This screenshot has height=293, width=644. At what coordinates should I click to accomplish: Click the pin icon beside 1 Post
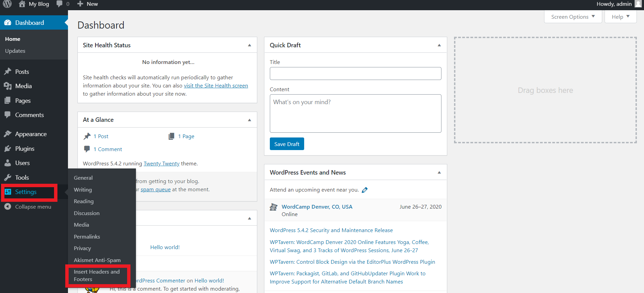tap(87, 136)
